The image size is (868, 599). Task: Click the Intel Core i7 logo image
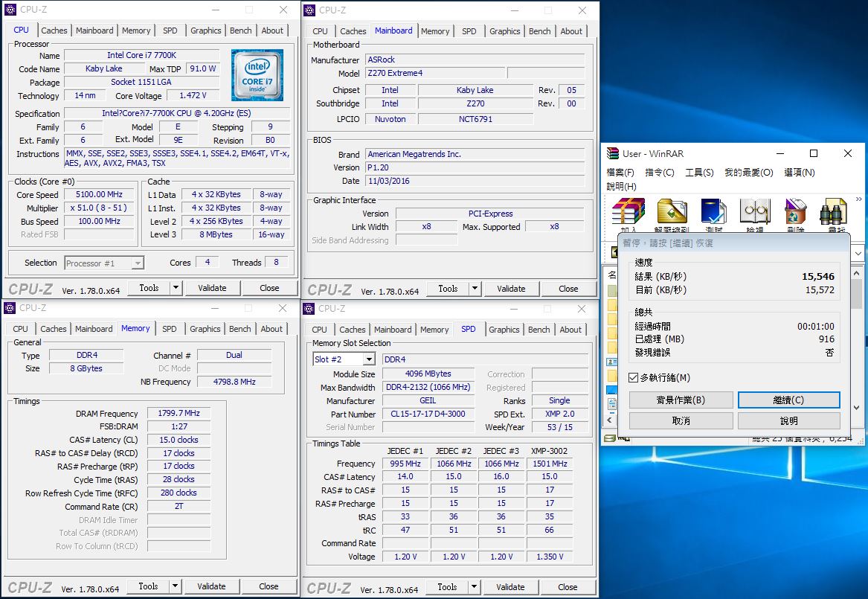point(257,75)
